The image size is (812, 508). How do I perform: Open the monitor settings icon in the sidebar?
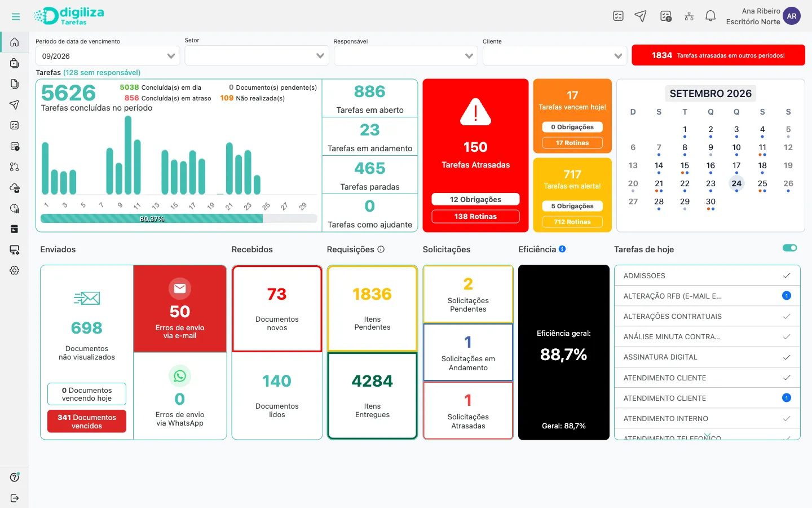click(x=15, y=249)
